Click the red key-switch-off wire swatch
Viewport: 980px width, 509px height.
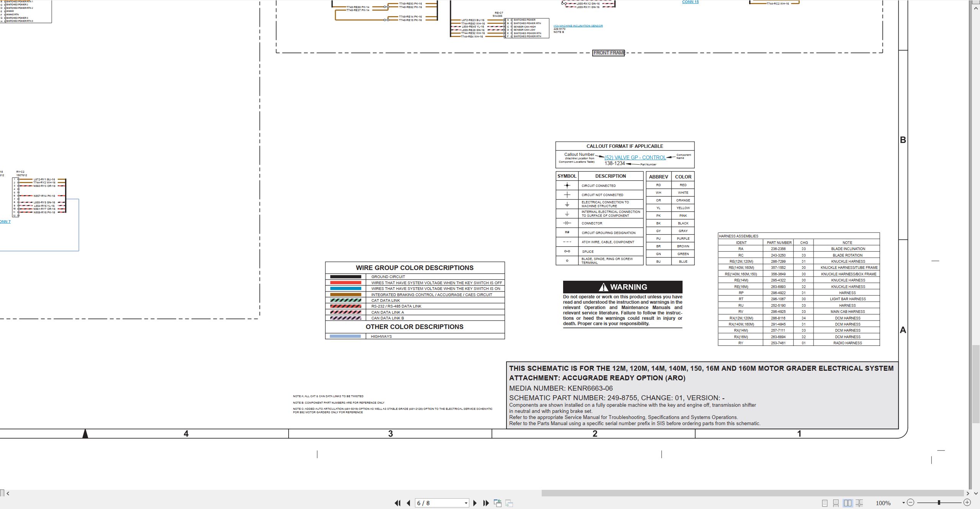tap(345, 283)
